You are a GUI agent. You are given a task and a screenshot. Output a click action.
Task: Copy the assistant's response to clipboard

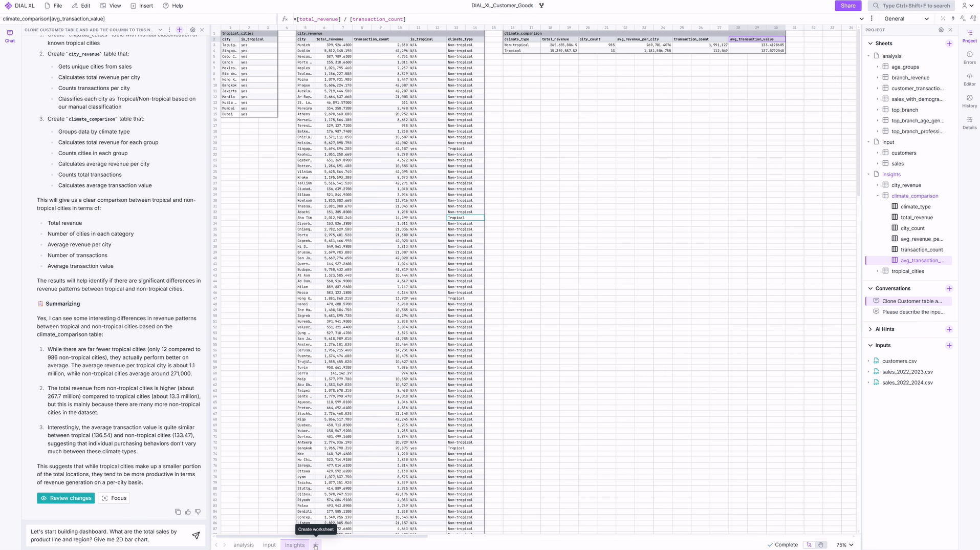(x=178, y=512)
